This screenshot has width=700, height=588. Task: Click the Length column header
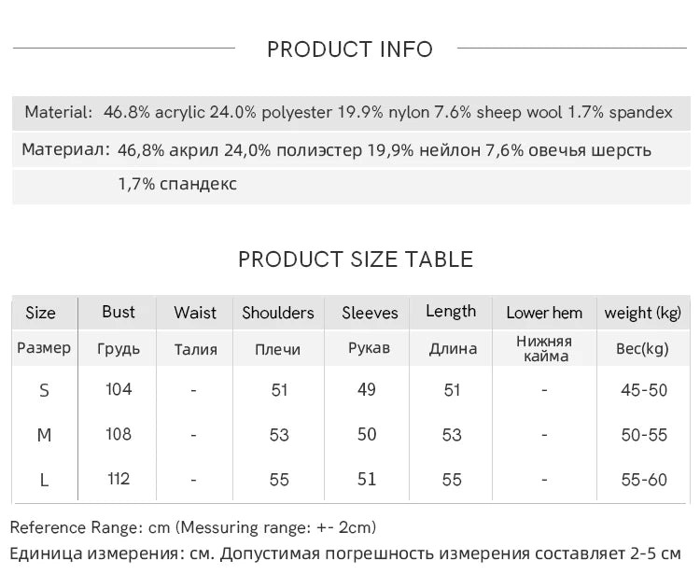(451, 312)
